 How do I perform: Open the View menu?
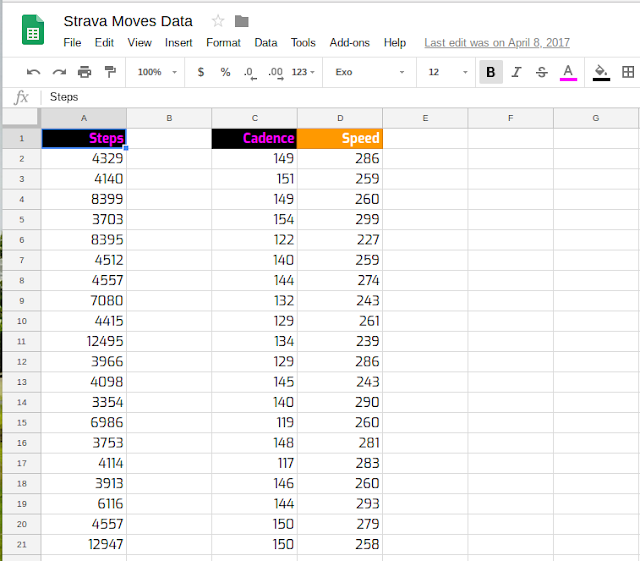pos(140,42)
